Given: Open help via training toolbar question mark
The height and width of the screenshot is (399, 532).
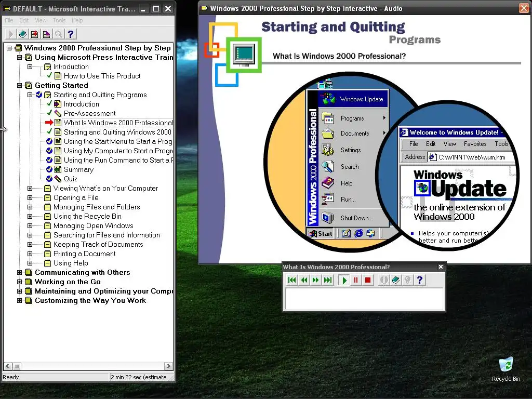Looking at the screenshot, I should (x=70, y=34).
